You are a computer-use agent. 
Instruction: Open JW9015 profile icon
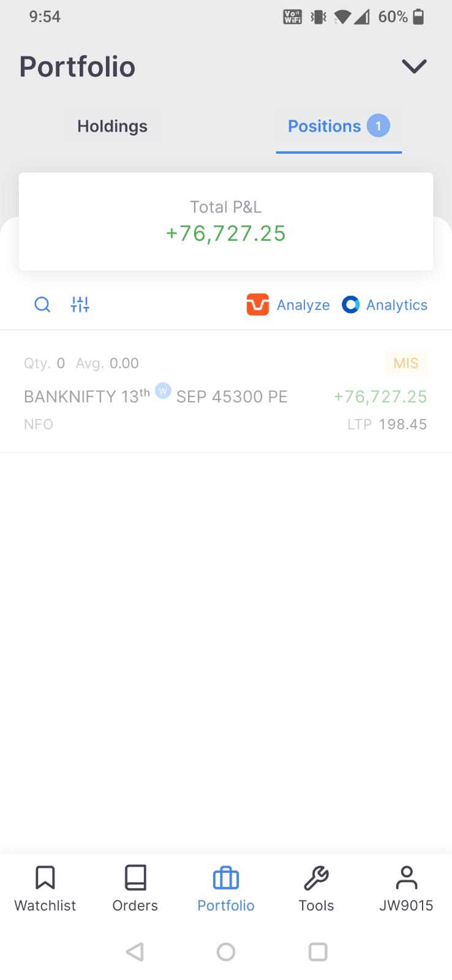(x=407, y=877)
